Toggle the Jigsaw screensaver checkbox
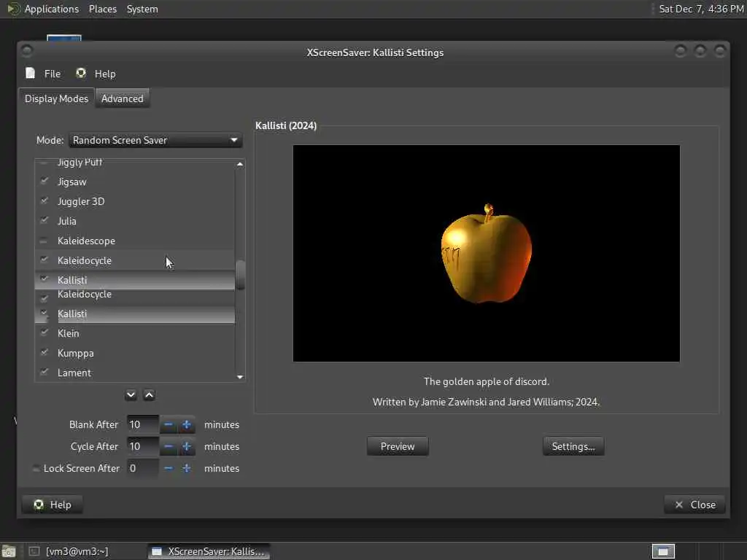The height and width of the screenshot is (560, 747). [x=44, y=181]
